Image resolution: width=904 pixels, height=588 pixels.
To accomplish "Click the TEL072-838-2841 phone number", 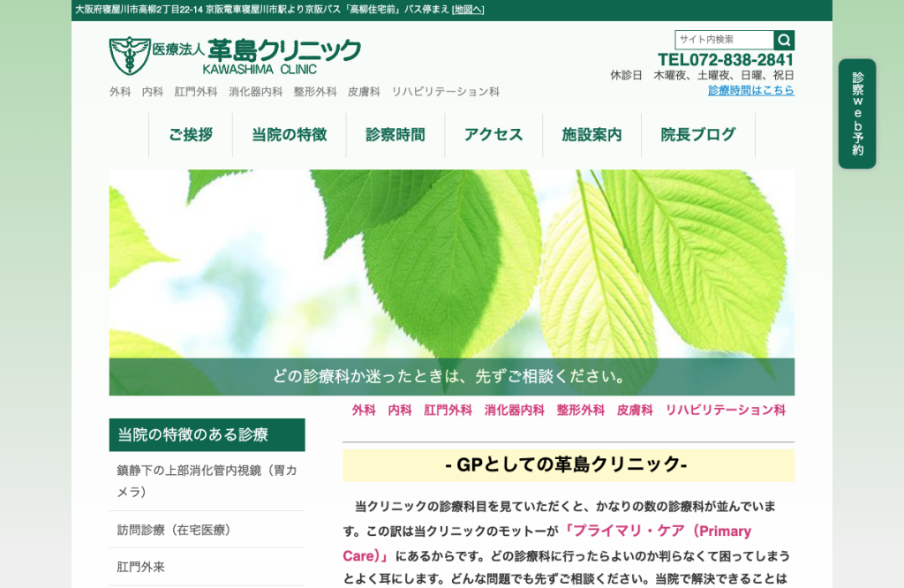I will 726,59.
